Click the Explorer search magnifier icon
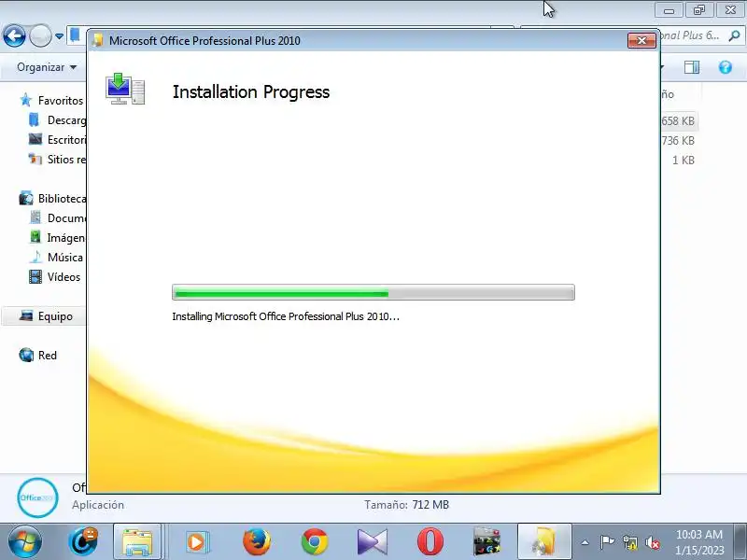This screenshot has height=560, width=747. coord(734,35)
